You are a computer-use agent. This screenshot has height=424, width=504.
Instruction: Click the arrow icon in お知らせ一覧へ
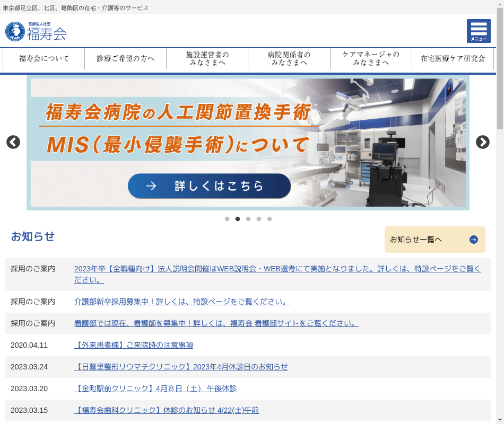click(473, 240)
